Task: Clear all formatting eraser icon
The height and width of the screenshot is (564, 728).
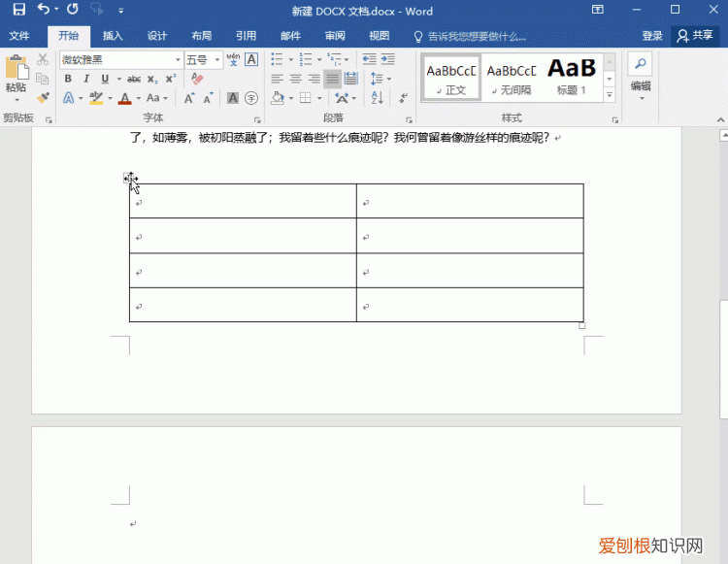Action: coord(197,79)
